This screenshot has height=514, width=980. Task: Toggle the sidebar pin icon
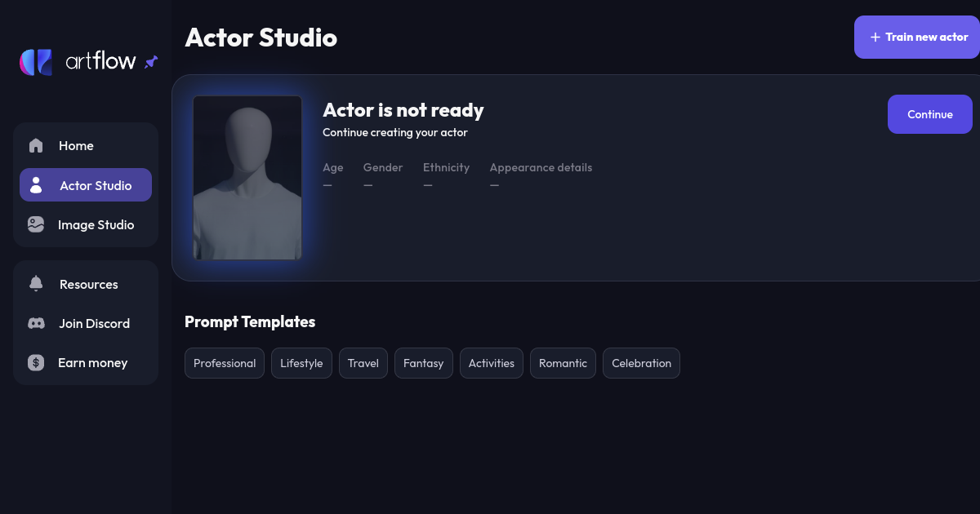pos(151,62)
